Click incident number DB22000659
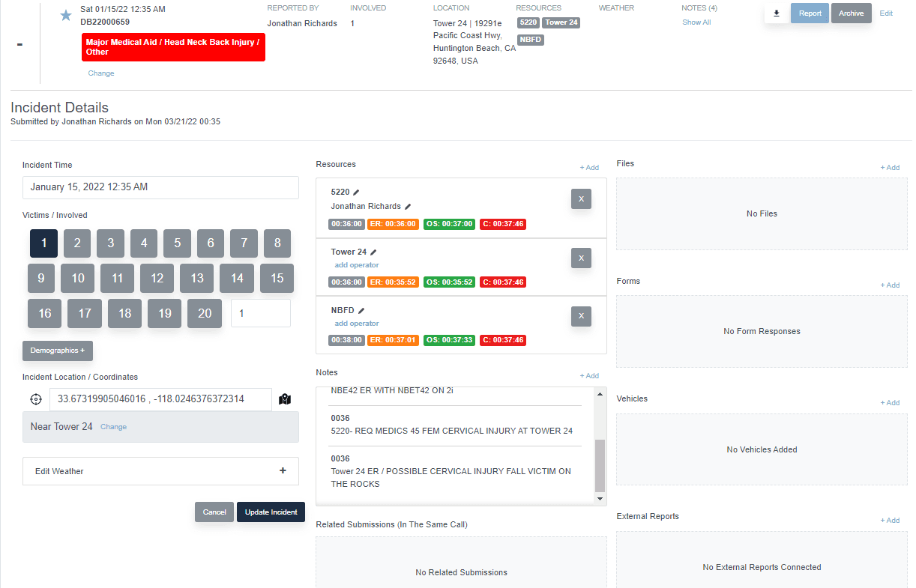This screenshot has width=916, height=588. (105, 22)
